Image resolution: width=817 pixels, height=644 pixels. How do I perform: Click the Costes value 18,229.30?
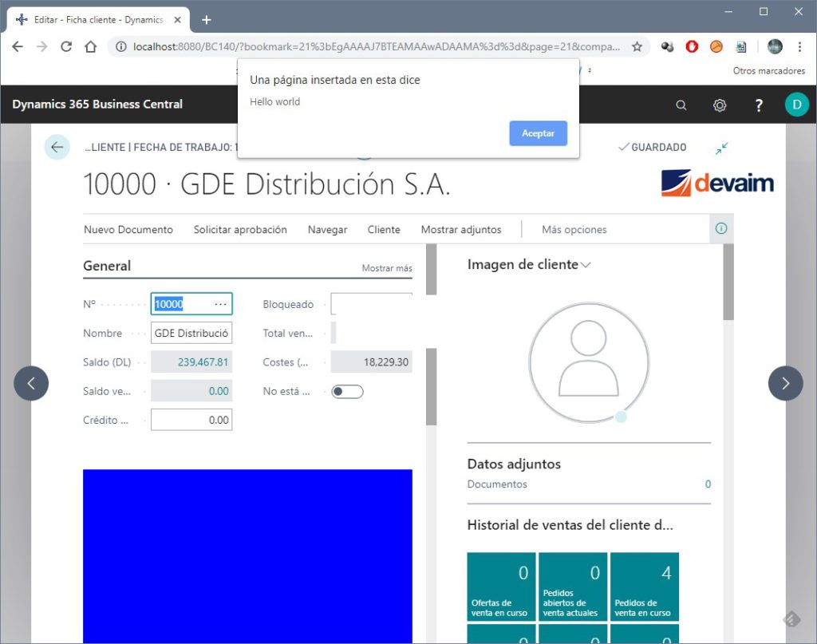[x=385, y=362]
